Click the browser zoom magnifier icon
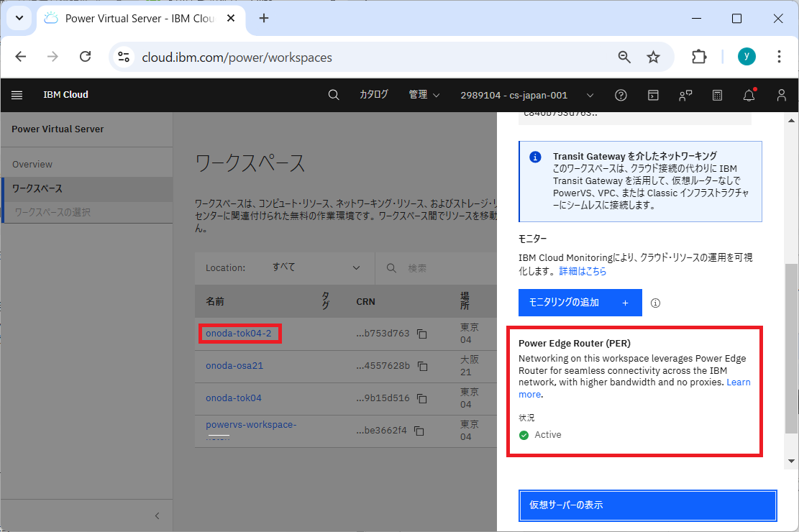Screen dimensions: 799x532 [x=624, y=57]
